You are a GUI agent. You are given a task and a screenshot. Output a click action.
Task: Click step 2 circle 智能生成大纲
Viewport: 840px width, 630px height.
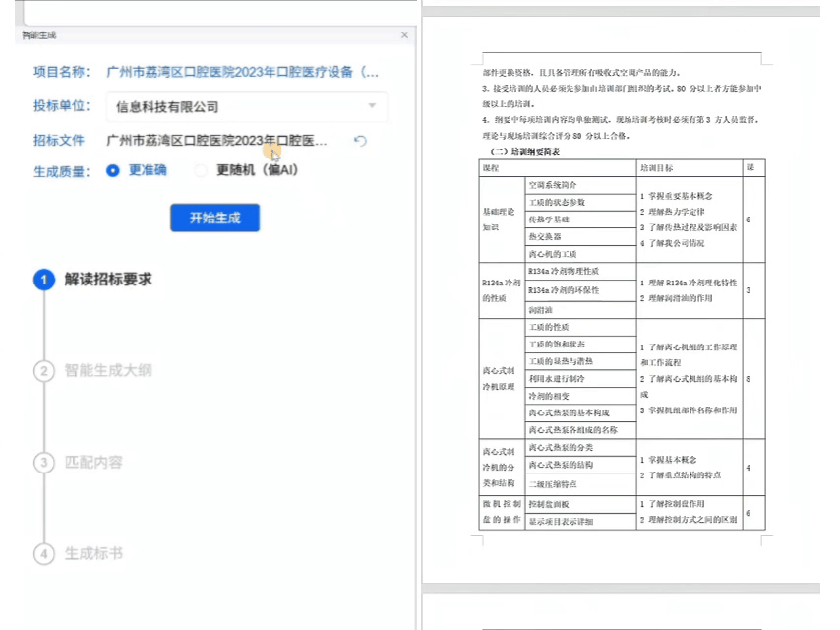pos(44,371)
